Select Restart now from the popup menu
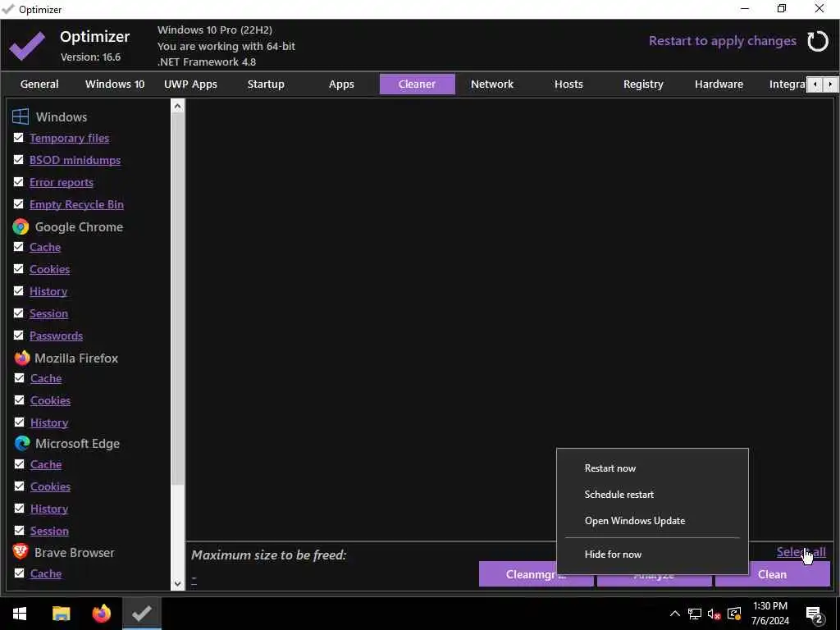 (x=652, y=468)
